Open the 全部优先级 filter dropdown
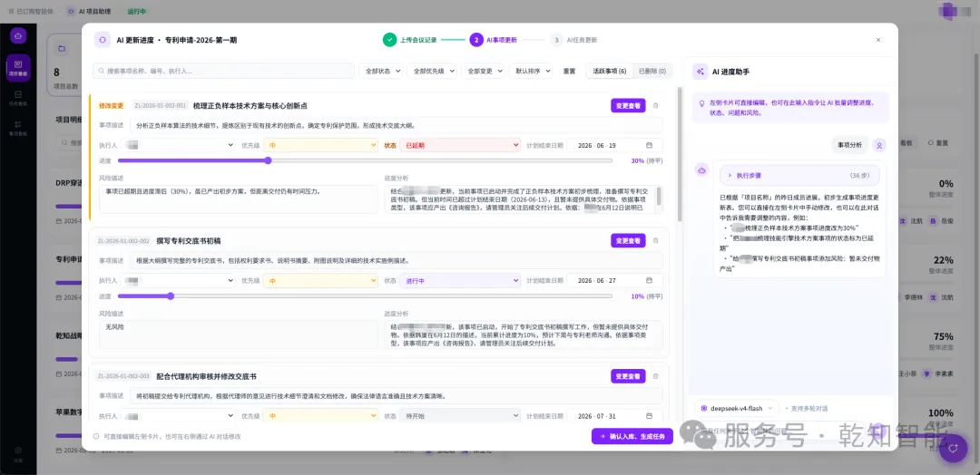980x475 pixels. (x=432, y=71)
